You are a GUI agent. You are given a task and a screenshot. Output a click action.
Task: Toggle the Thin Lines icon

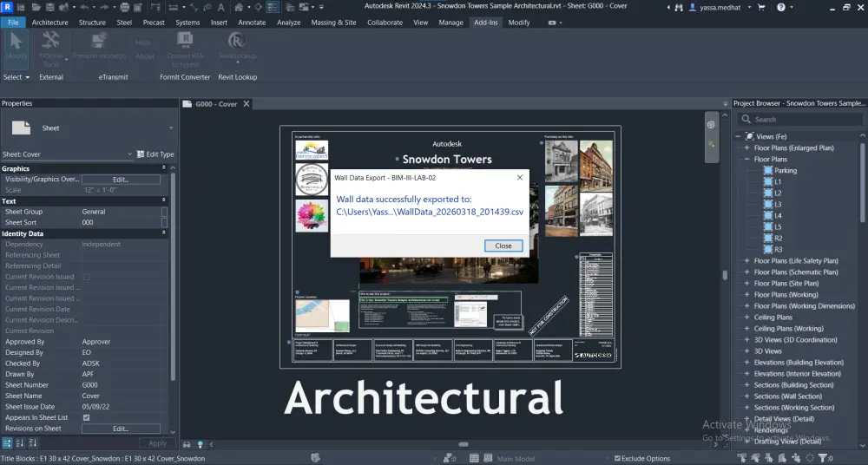[x=273, y=7]
